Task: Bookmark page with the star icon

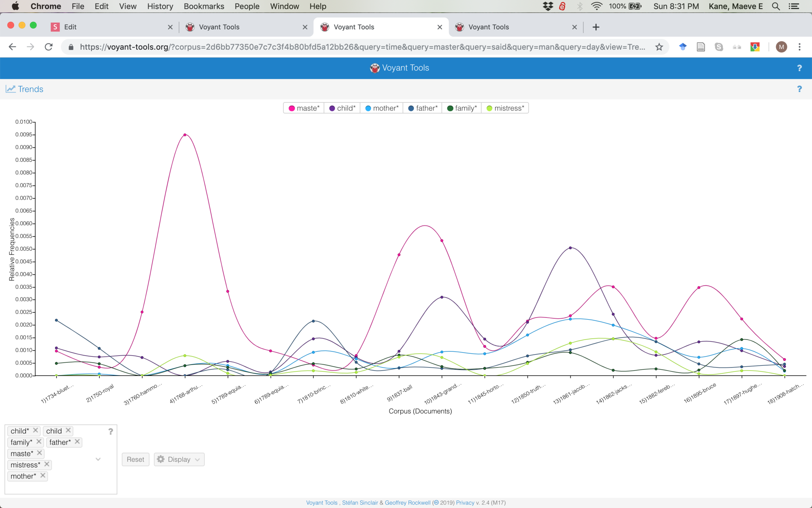Action: click(659, 47)
